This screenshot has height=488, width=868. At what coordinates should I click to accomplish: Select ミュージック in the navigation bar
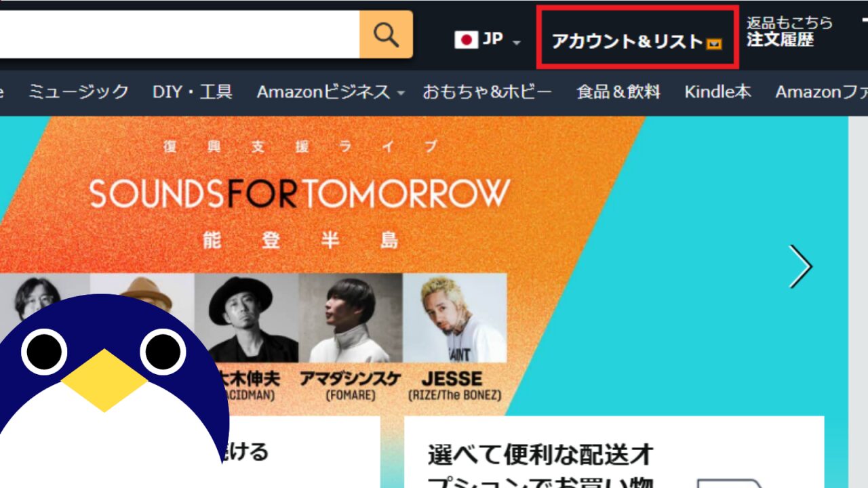[79, 91]
